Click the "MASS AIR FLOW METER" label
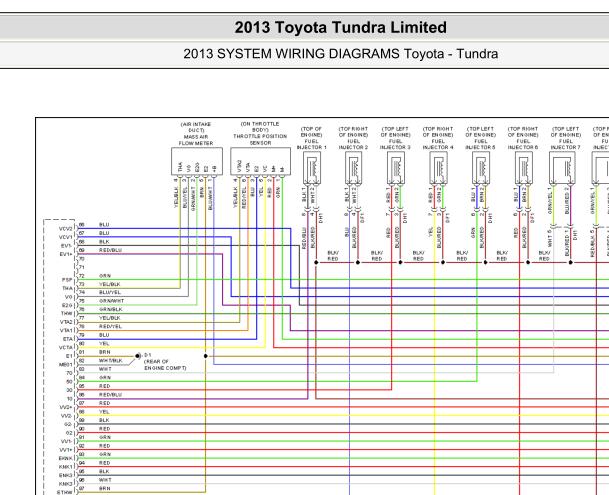The image size is (609, 495). pyautogui.click(x=196, y=140)
